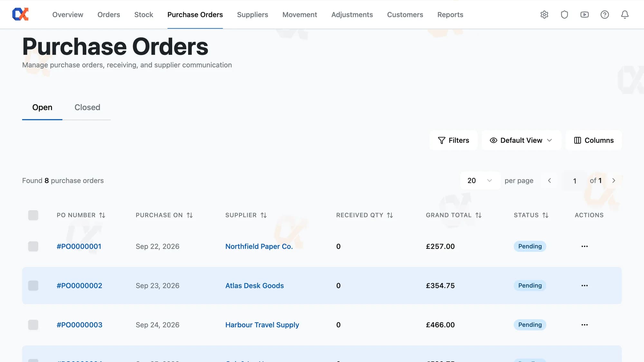Select the checkbox for #PO0000001
The image size is (644, 362).
click(x=33, y=246)
